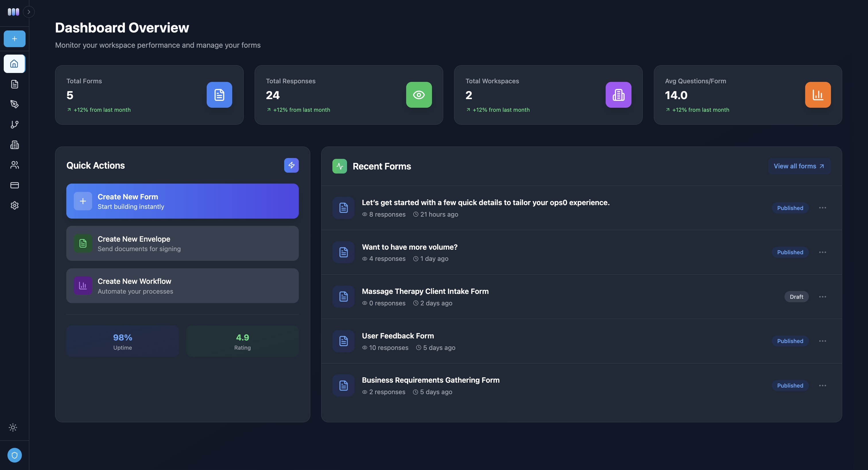868x470 pixels.
Task: Open the workspaces building icon in sidebar
Action: (x=14, y=145)
